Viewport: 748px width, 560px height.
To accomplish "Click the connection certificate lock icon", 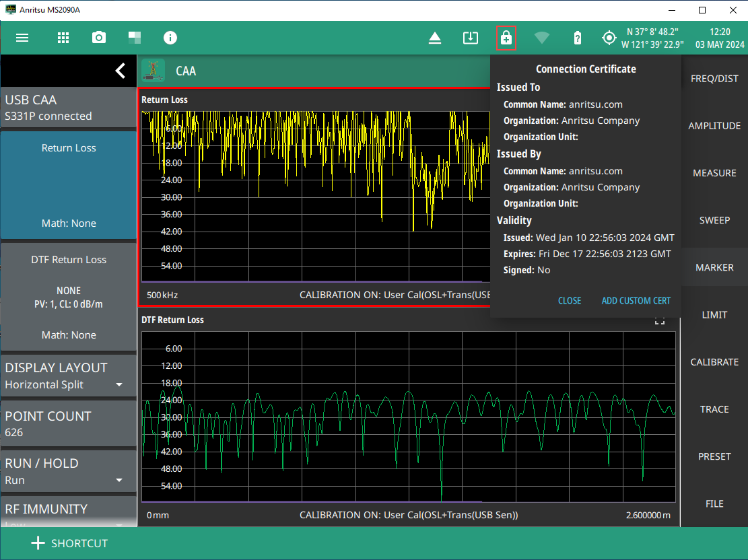I will click(506, 38).
